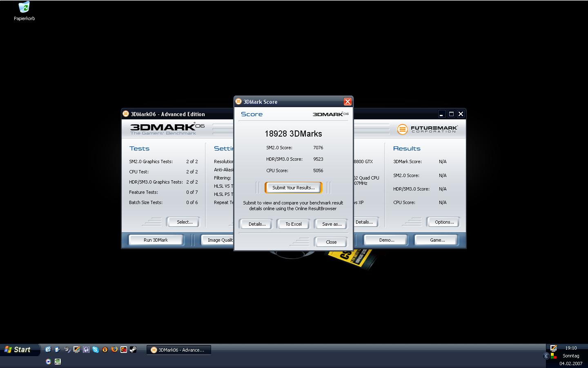This screenshot has width=588, height=368.
Task: Open the orange info quick launch icon
Action: click(x=105, y=350)
